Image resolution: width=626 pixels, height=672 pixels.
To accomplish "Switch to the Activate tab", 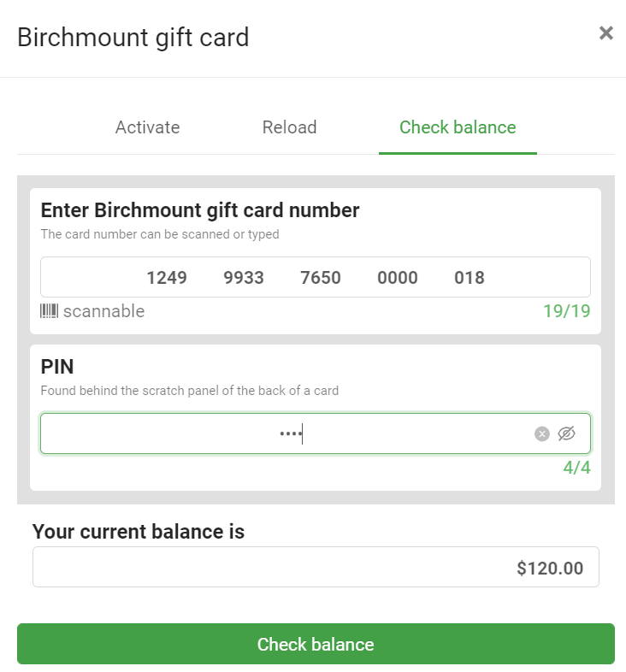I will (x=147, y=127).
